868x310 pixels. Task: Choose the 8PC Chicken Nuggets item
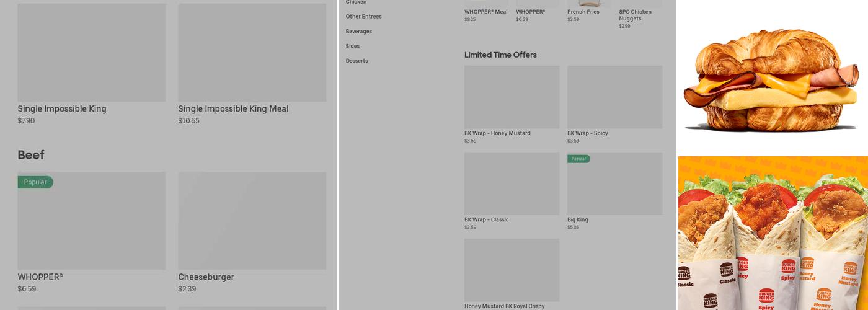coord(635,15)
